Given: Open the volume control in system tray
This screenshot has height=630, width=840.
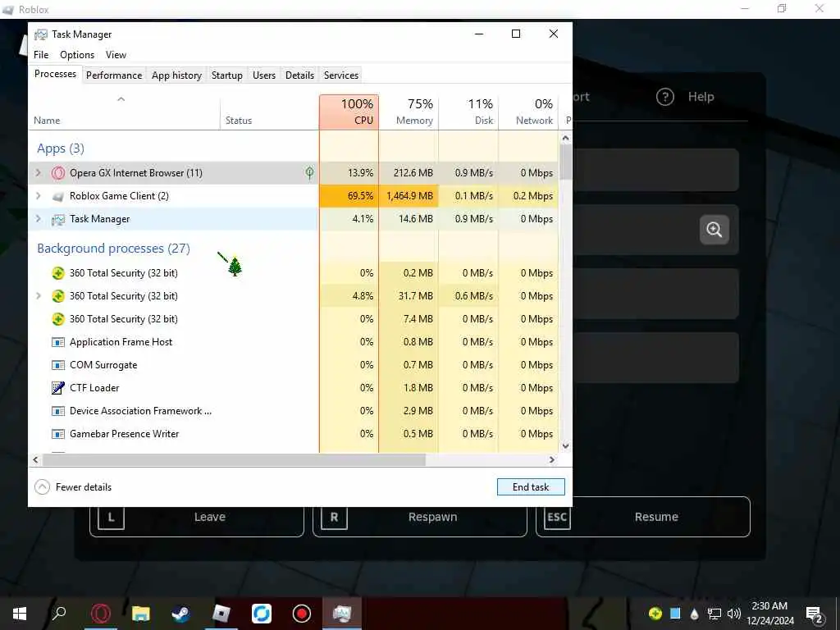Looking at the screenshot, I should tap(734, 614).
